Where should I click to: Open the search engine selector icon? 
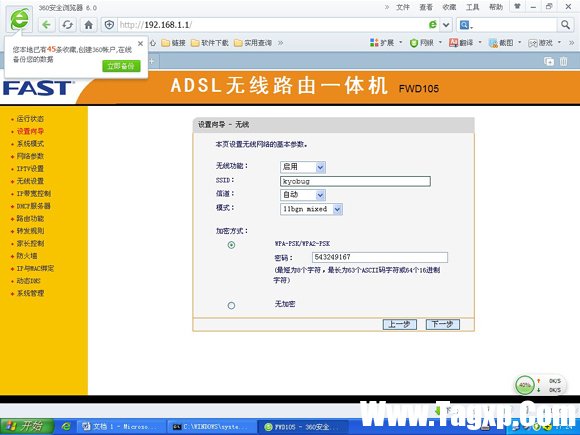point(466,25)
